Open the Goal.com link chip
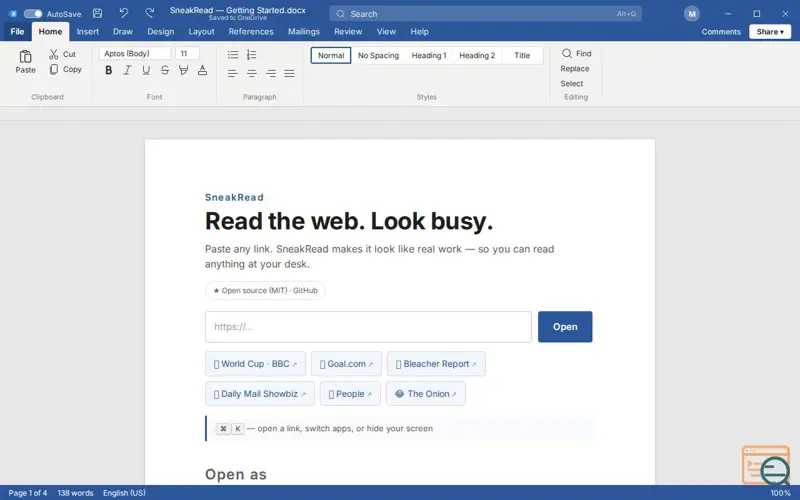 346,364
